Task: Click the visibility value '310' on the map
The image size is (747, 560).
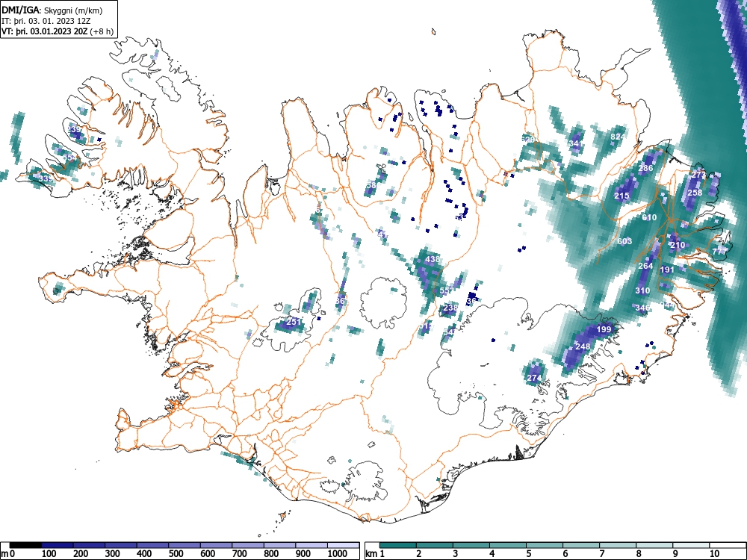Action: [x=642, y=290]
